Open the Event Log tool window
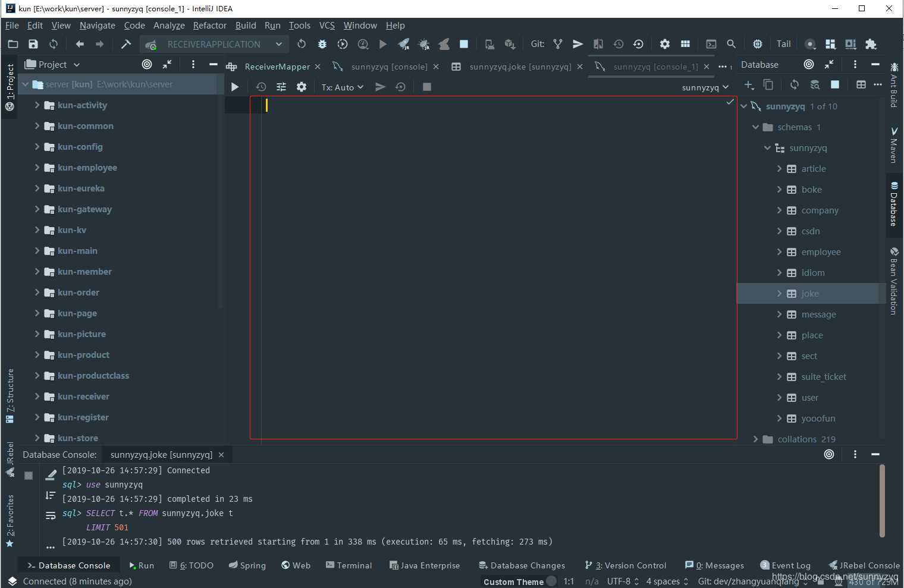This screenshot has height=588, width=904. tap(786, 565)
